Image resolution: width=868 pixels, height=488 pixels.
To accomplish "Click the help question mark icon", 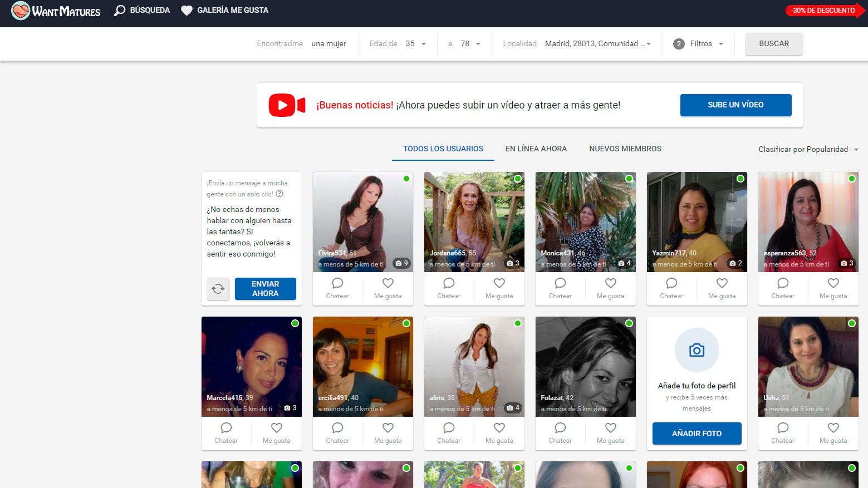I will pyautogui.click(x=279, y=194).
